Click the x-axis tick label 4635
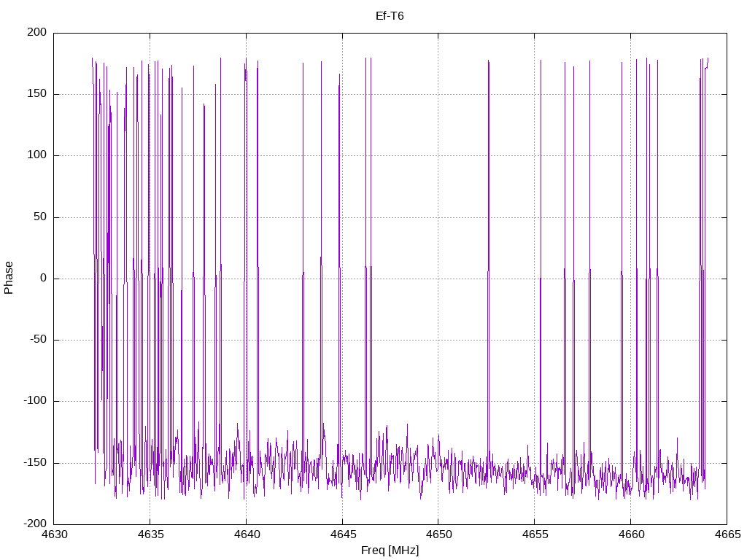Viewport: 747px width, 560px height. point(150,534)
